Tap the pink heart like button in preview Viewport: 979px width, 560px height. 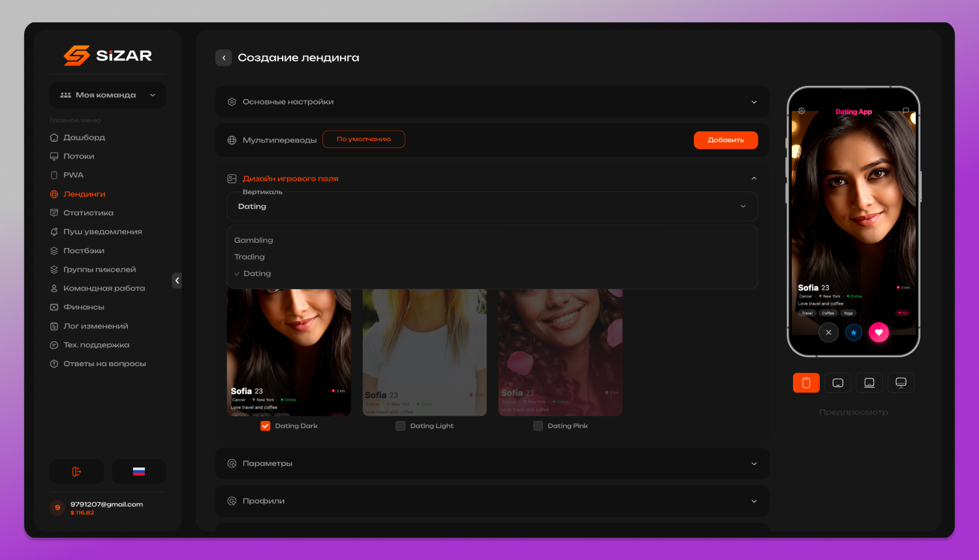[x=878, y=332]
